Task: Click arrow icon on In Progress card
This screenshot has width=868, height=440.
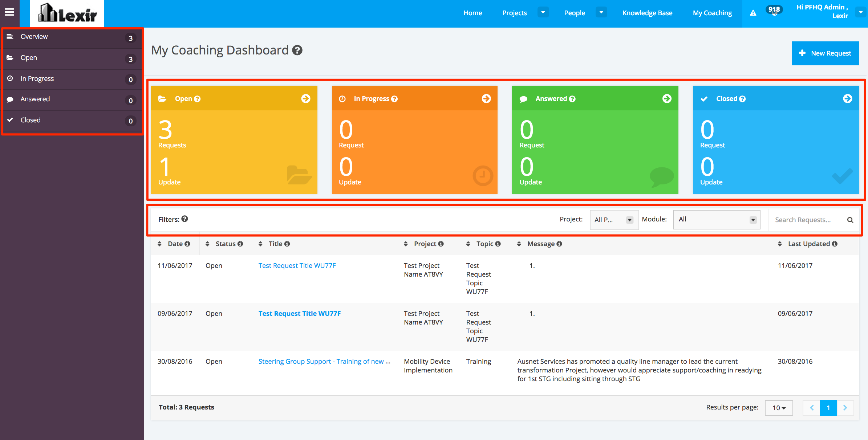Action: coord(486,98)
